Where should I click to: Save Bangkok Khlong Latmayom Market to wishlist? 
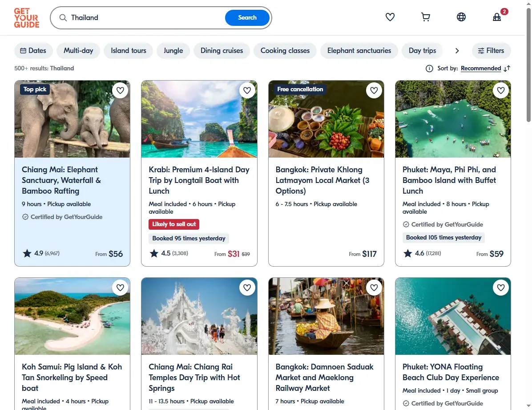pyautogui.click(x=374, y=90)
